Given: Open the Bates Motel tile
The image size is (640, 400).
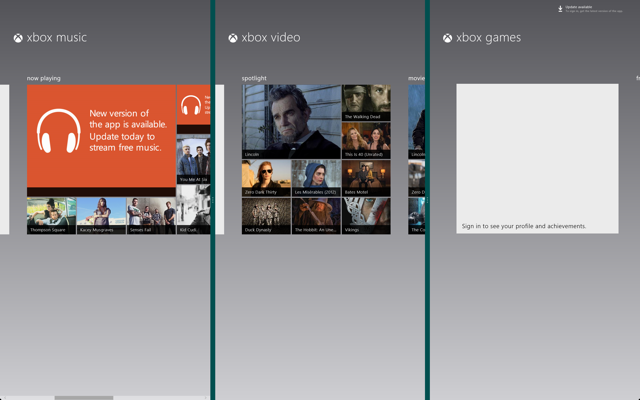Looking at the screenshot, I should [x=366, y=178].
